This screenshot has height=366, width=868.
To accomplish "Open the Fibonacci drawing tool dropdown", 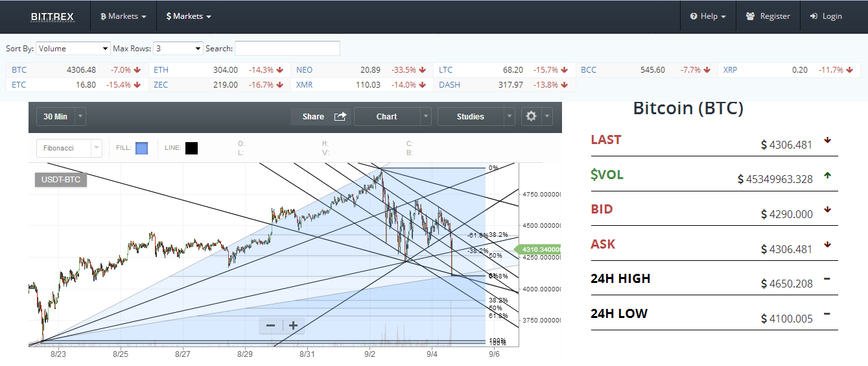I will click(69, 148).
